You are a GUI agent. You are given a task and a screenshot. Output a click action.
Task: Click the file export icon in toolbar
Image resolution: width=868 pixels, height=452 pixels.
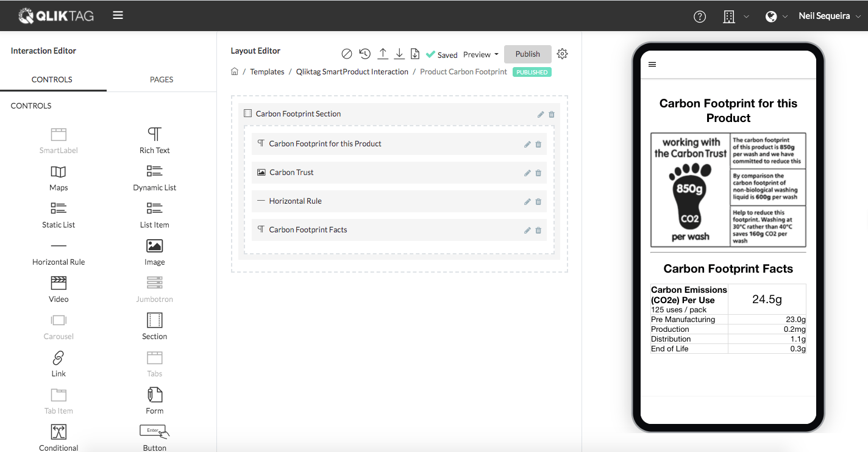pyautogui.click(x=415, y=54)
